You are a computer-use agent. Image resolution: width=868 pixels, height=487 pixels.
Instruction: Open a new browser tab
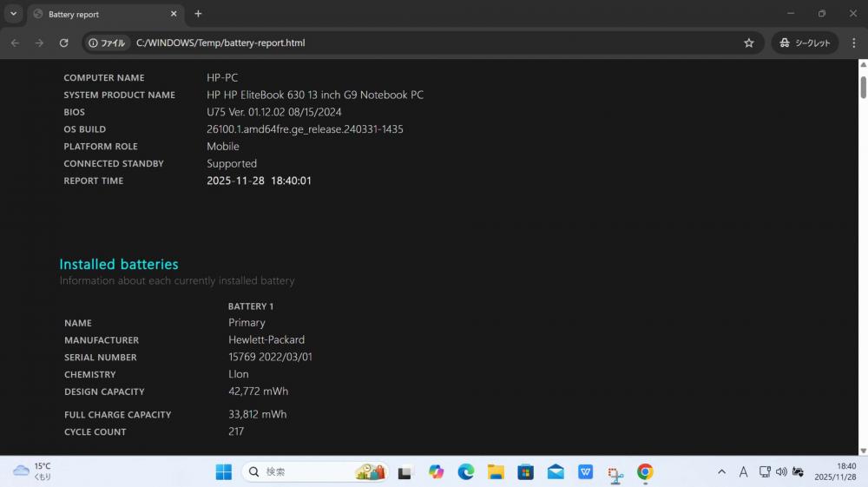(198, 14)
